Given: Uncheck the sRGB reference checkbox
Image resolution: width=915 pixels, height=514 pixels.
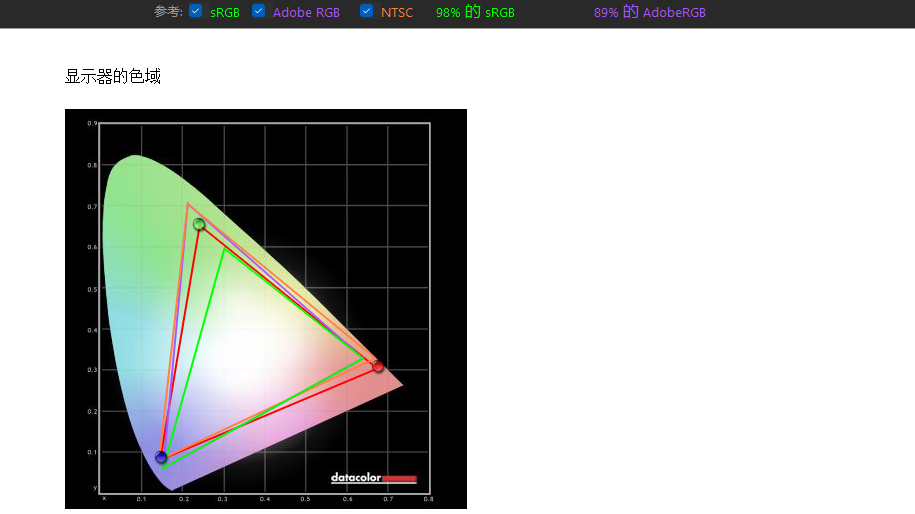Looking at the screenshot, I should point(195,11).
